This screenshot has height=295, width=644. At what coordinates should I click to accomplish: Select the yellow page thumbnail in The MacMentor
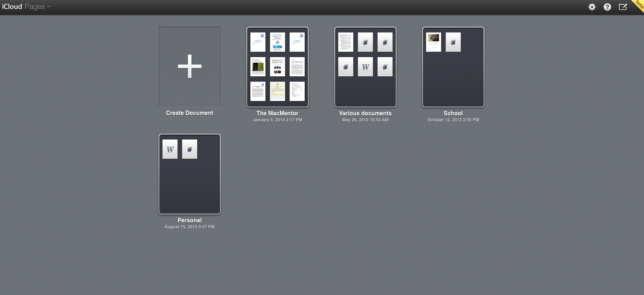pos(277,91)
